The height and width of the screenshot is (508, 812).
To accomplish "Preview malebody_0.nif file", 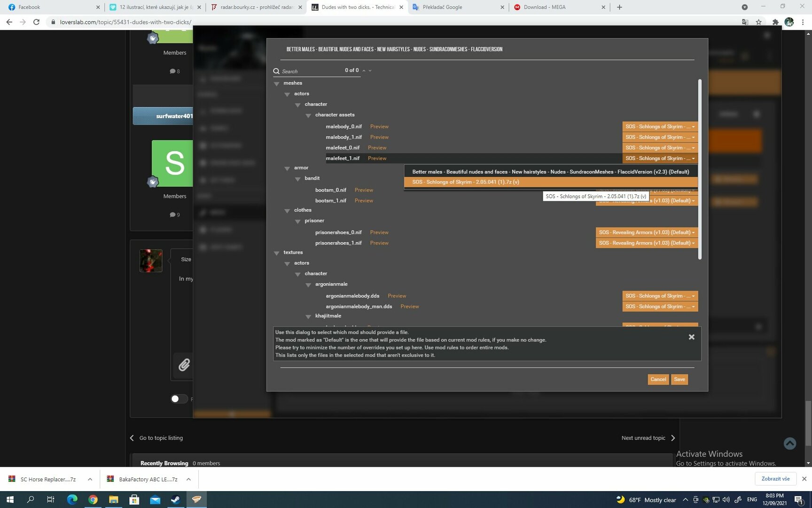I will coord(379,127).
